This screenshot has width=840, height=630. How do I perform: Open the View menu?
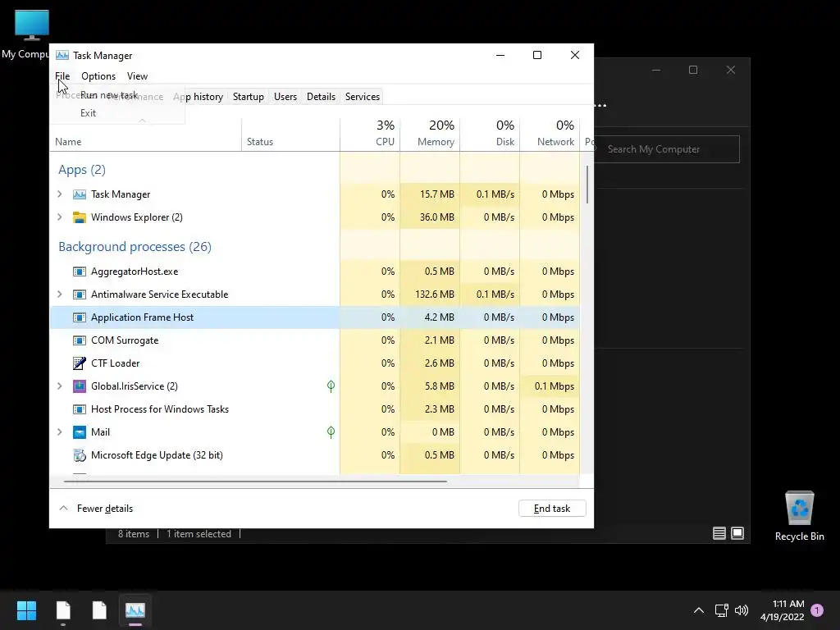[x=137, y=76]
